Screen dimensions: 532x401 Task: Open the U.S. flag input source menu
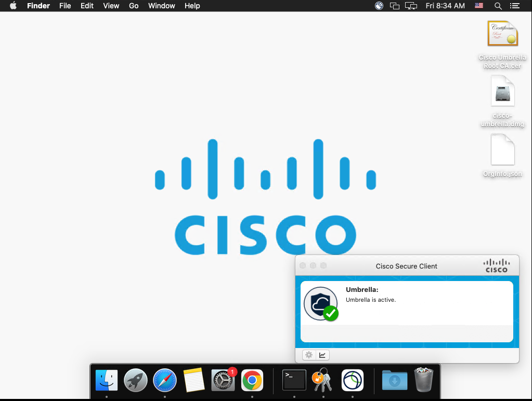click(x=479, y=5)
